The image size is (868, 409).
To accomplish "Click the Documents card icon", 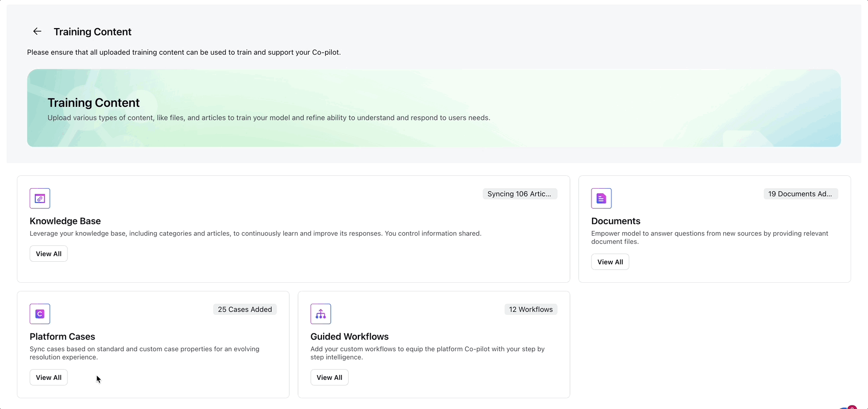I will click(601, 198).
